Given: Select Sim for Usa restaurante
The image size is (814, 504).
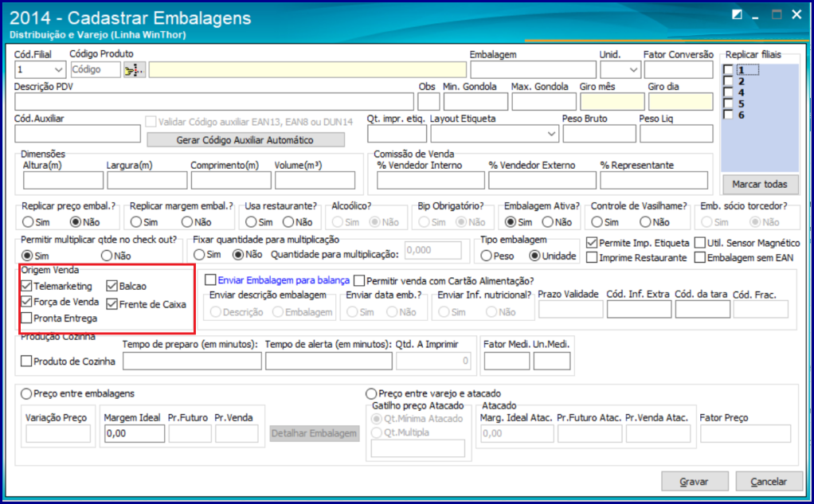Looking at the screenshot, I should [251, 222].
